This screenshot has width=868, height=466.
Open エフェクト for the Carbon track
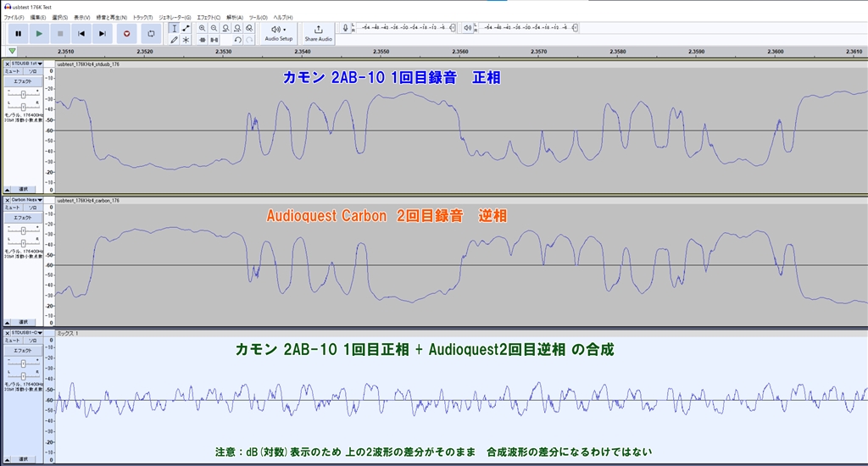point(23,218)
